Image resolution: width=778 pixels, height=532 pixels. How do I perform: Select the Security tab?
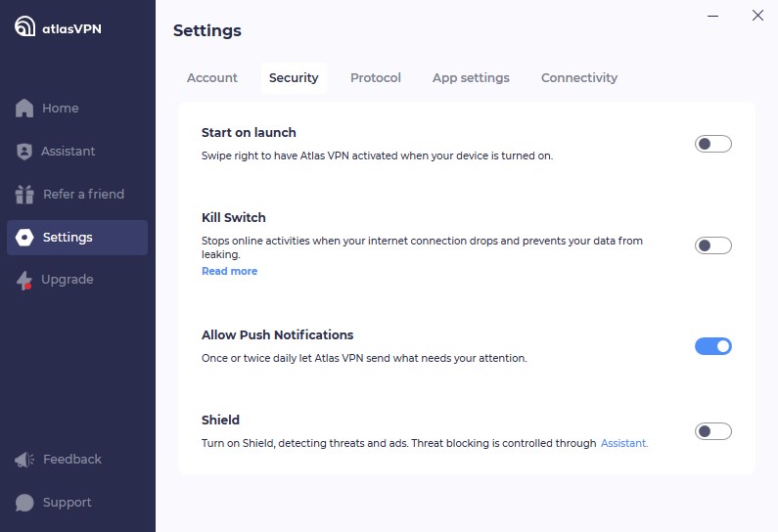click(294, 78)
